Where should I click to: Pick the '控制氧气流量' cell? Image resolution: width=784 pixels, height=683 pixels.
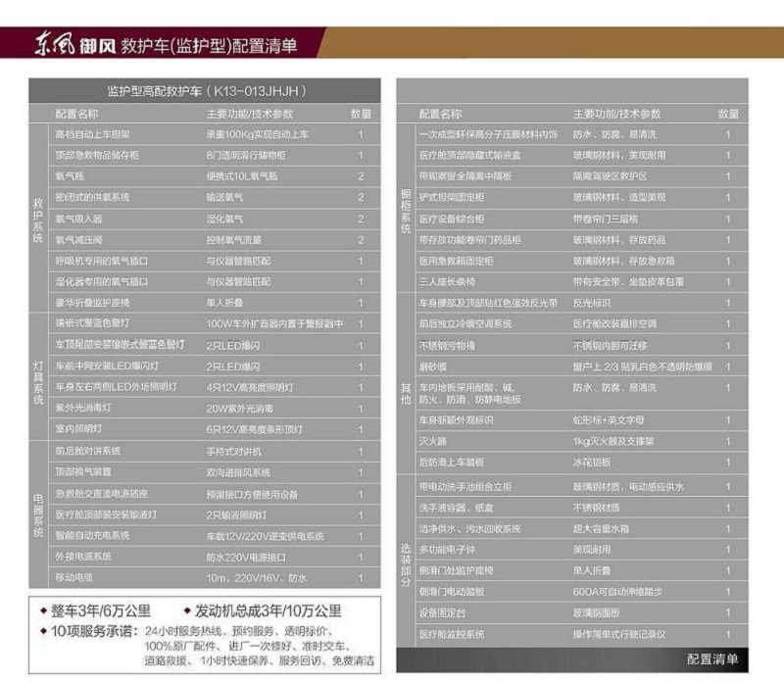(x=233, y=240)
